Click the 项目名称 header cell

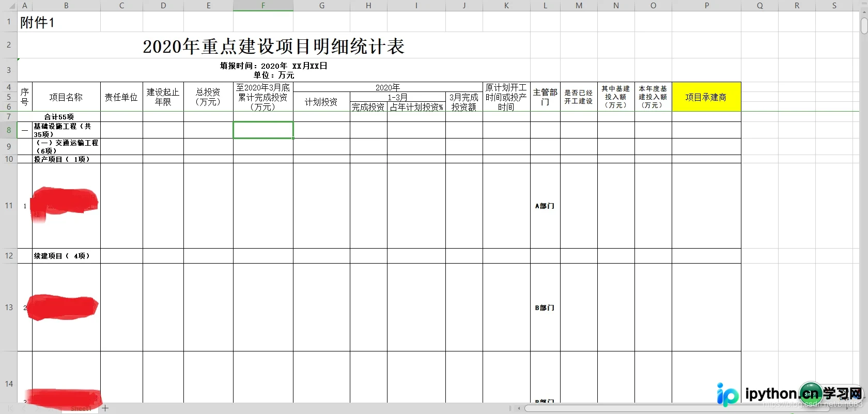coord(66,97)
